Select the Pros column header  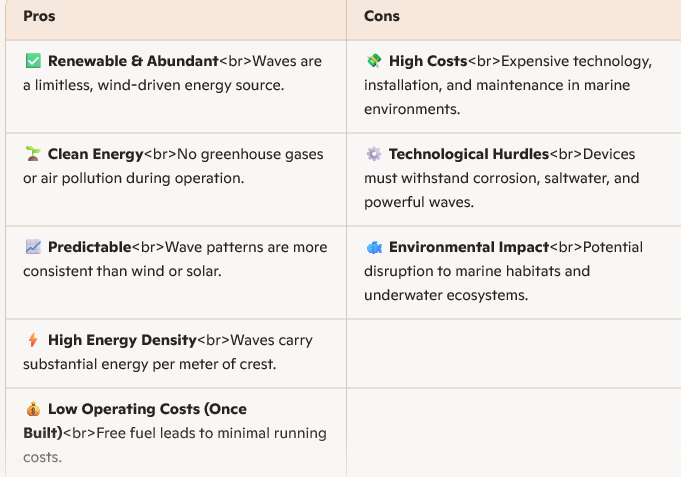(x=39, y=17)
